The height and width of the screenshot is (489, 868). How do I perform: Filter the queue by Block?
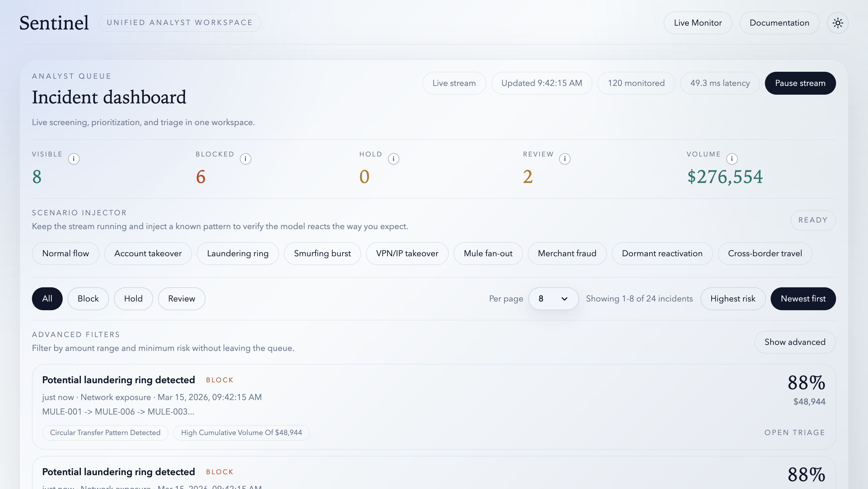click(x=88, y=298)
